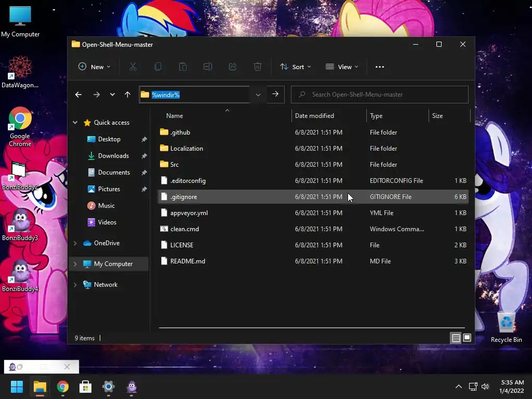Select the Localization folder

pos(313,148)
